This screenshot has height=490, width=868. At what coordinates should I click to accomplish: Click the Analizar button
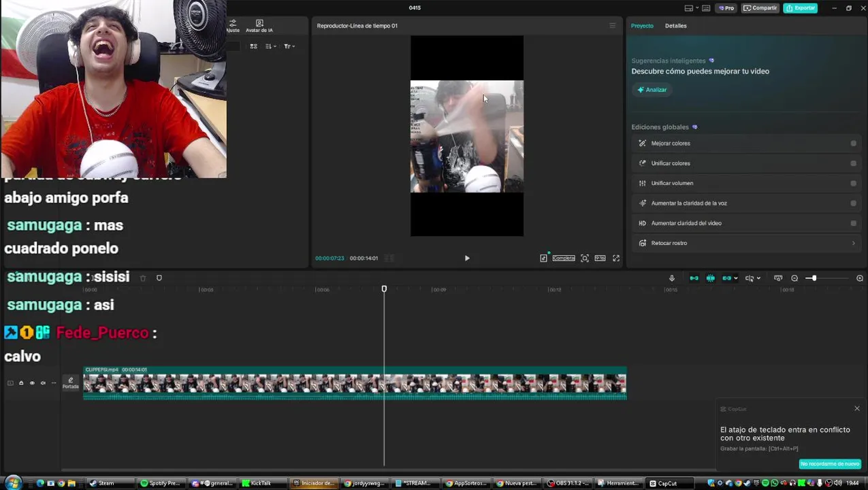[x=652, y=90]
